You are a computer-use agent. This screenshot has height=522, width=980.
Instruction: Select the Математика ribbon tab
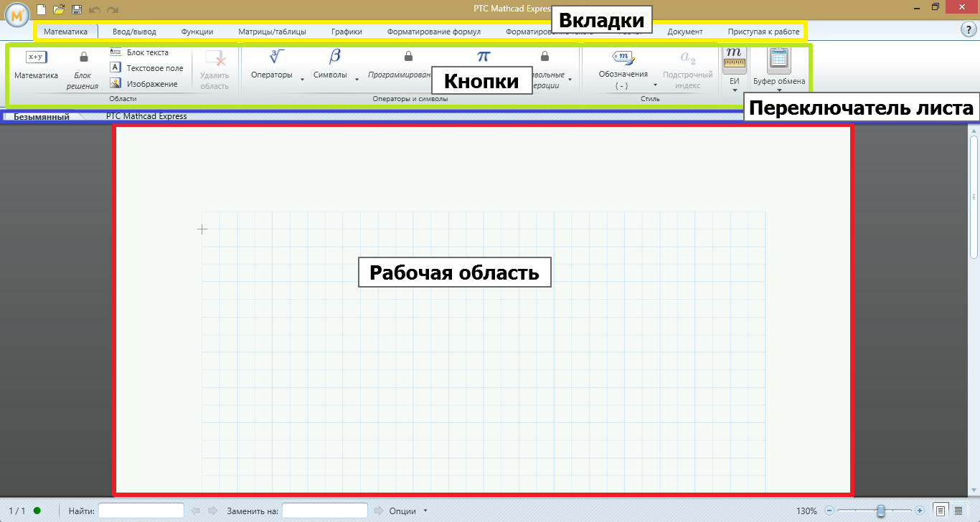(x=65, y=32)
